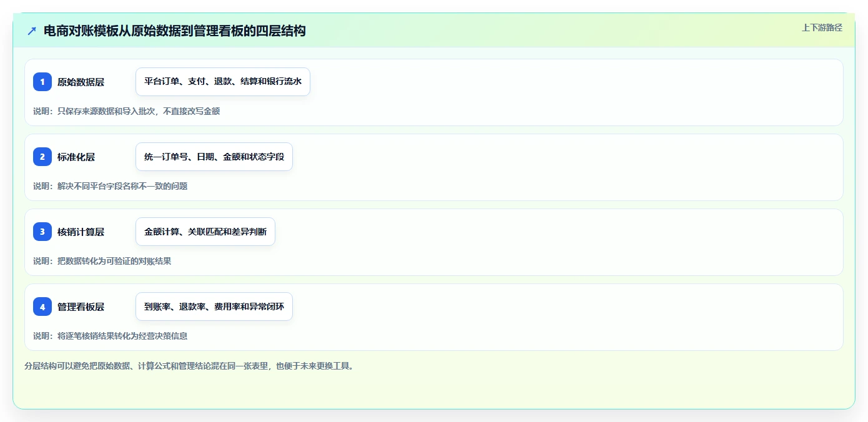Select the 平台订单、支付、退款、结算和银行流水 chip
Viewport: 868px width, 422px height.
[x=223, y=82]
